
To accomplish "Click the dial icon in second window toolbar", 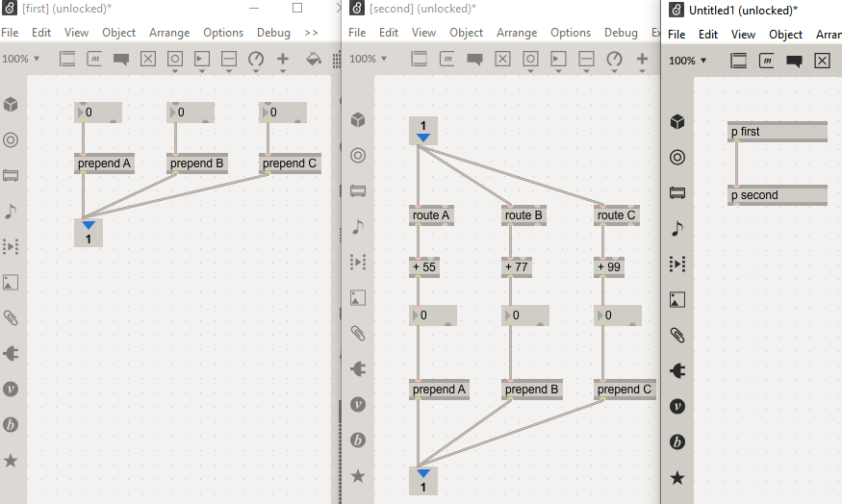I will [x=614, y=59].
